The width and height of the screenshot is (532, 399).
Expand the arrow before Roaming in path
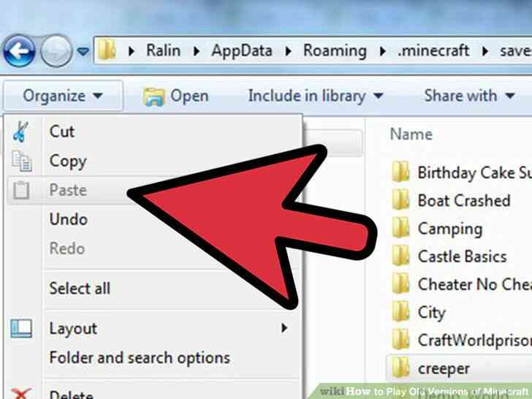pos(289,51)
